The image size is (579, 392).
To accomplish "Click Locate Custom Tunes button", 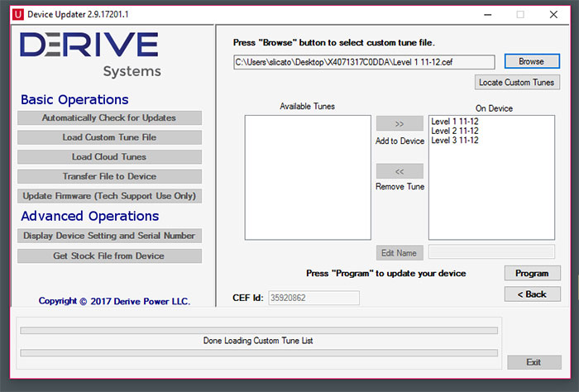I will pyautogui.click(x=518, y=82).
